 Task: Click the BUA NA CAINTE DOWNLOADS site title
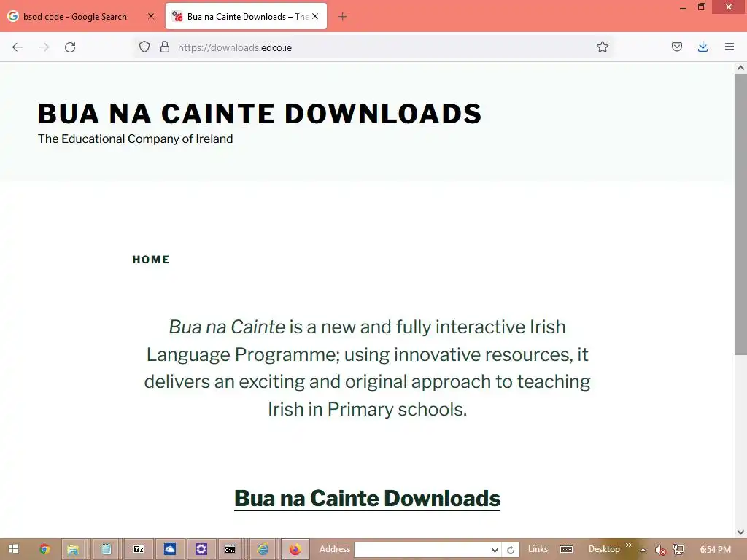(x=260, y=113)
